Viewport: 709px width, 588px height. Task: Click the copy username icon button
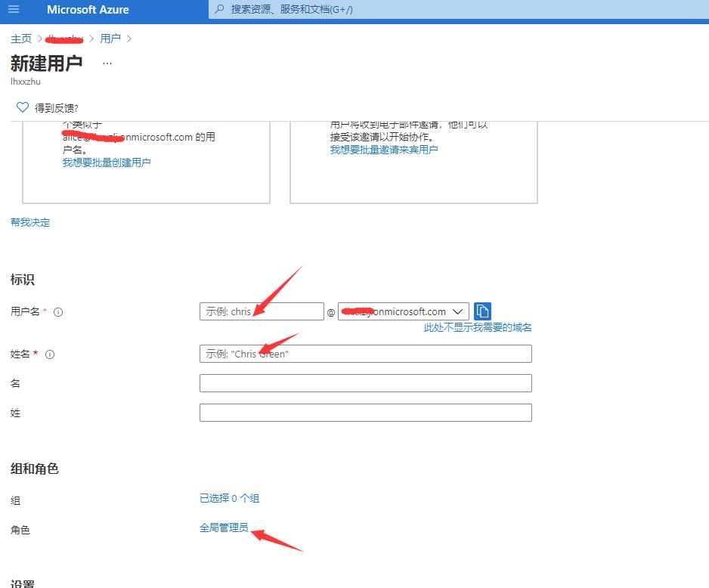coord(482,311)
